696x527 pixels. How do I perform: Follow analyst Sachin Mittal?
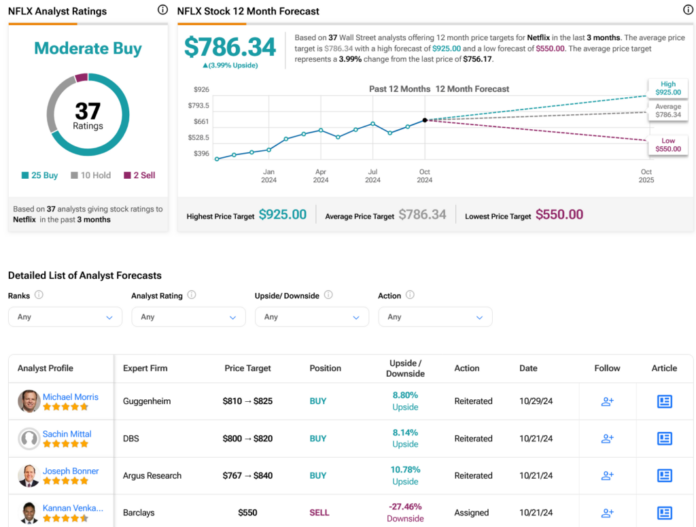click(606, 438)
